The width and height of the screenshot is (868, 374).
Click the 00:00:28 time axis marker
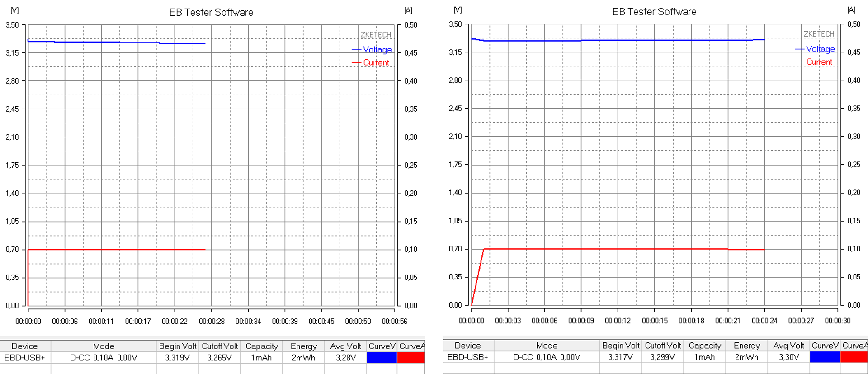point(212,322)
